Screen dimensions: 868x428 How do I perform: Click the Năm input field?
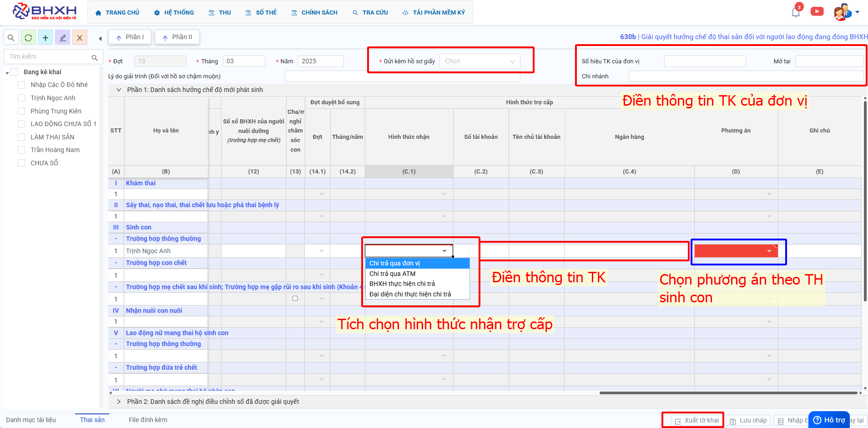321,61
